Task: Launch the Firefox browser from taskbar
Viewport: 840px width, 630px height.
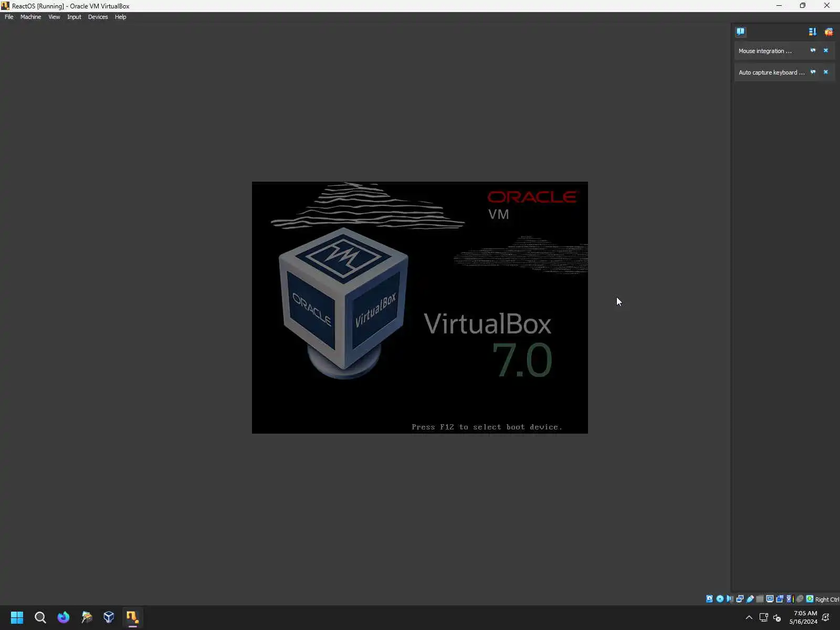Action: [64, 617]
